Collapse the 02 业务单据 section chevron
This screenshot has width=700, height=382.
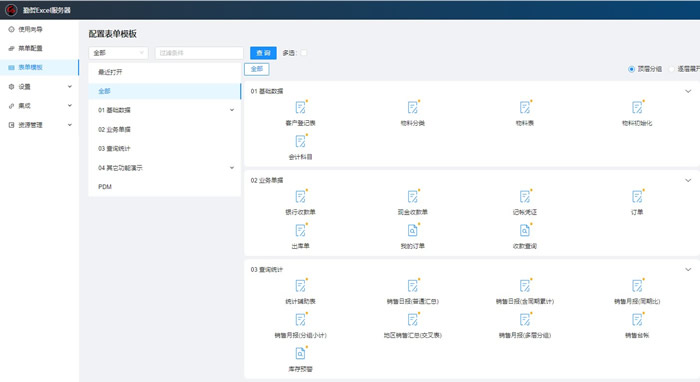click(688, 180)
